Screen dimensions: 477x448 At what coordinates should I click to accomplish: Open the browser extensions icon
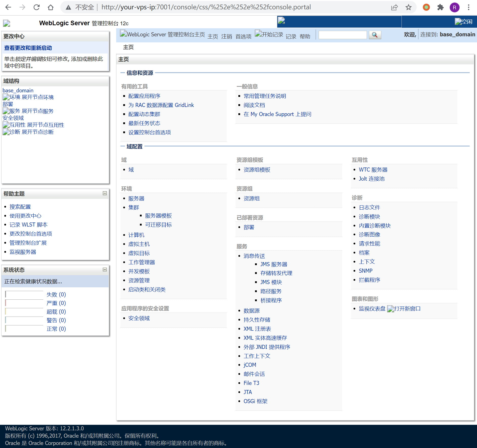click(440, 7)
